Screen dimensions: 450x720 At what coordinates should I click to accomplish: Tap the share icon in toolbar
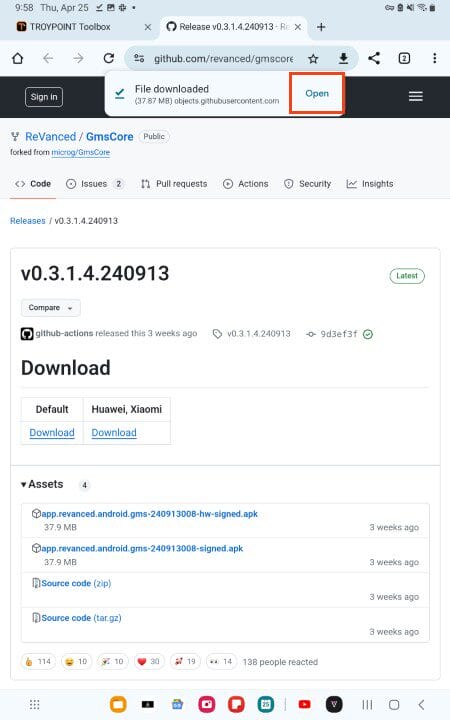coord(374,58)
